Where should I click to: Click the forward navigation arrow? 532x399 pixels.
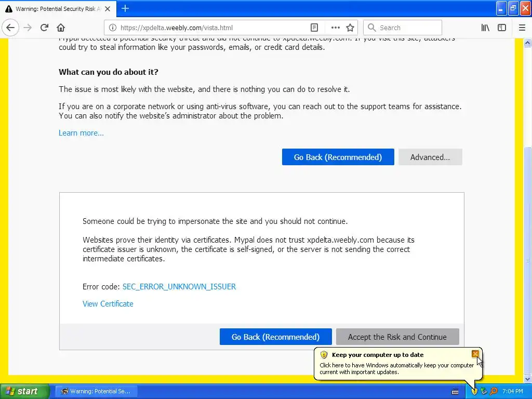(28, 28)
